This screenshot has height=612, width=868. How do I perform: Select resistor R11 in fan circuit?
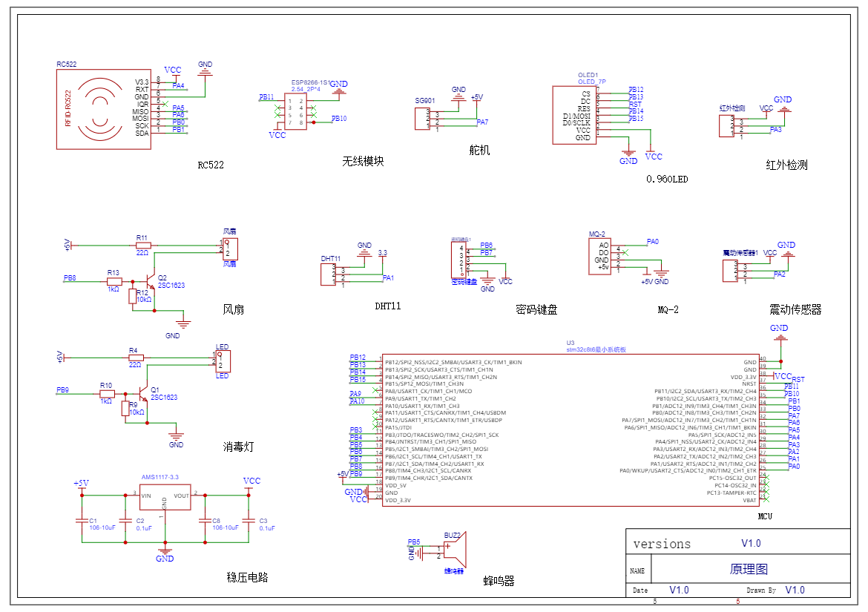pos(143,245)
